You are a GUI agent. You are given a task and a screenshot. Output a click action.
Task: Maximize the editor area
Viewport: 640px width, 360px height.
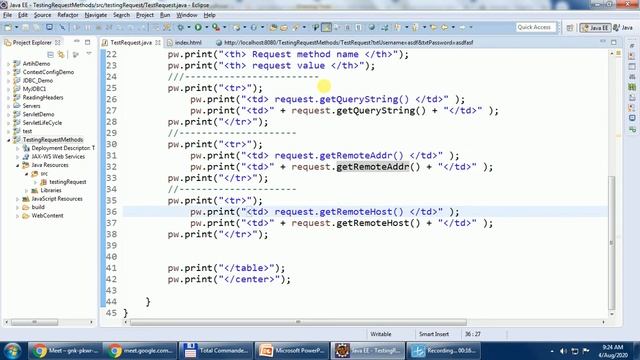614,42
